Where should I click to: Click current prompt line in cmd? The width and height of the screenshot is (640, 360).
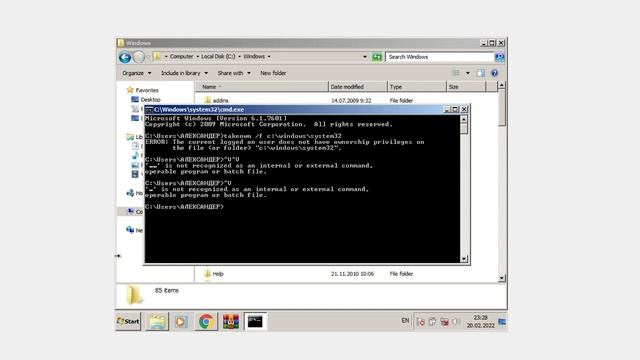click(184, 207)
